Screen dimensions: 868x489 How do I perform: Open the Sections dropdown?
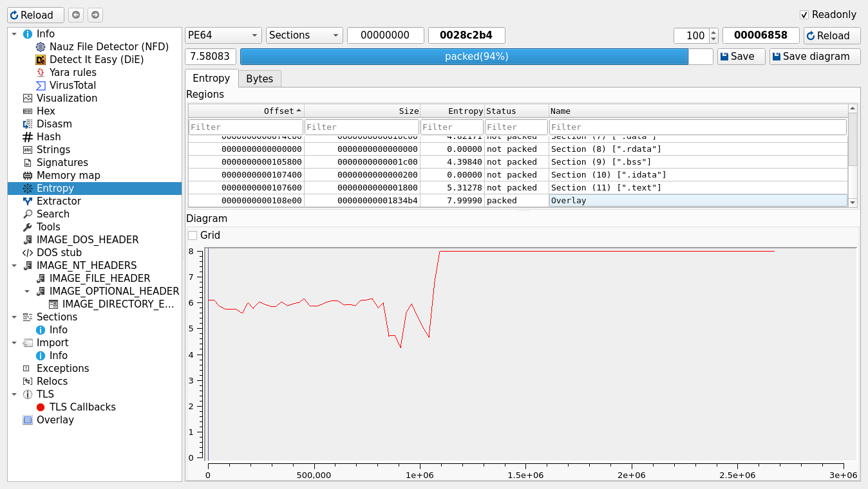coord(305,35)
